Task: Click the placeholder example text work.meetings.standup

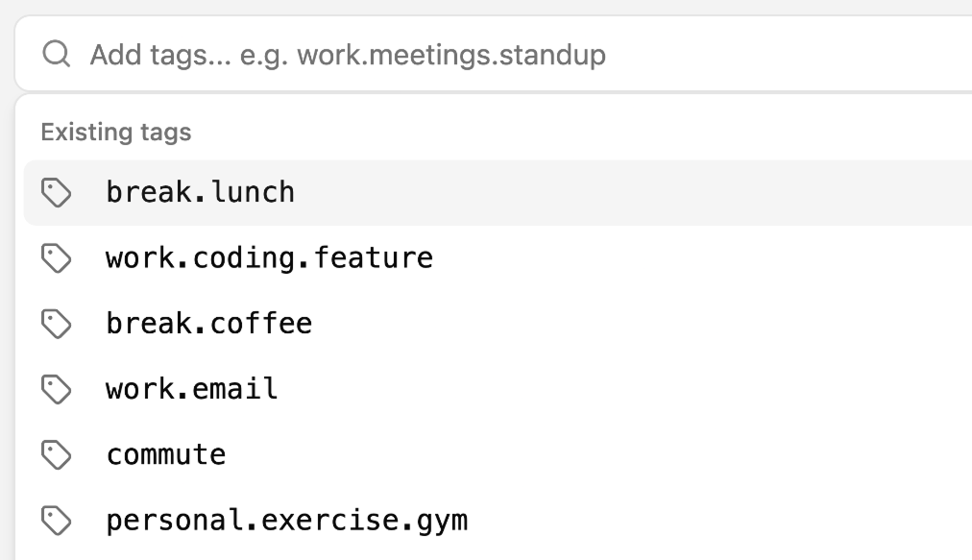Action: 451,55
